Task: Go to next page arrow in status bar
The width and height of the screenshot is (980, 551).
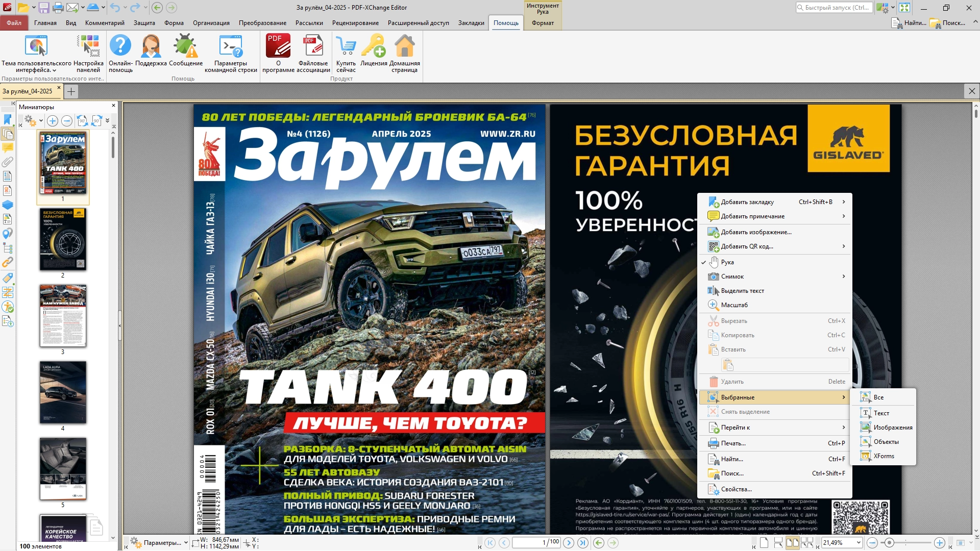Action: pyautogui.click(x=569, y=543)
